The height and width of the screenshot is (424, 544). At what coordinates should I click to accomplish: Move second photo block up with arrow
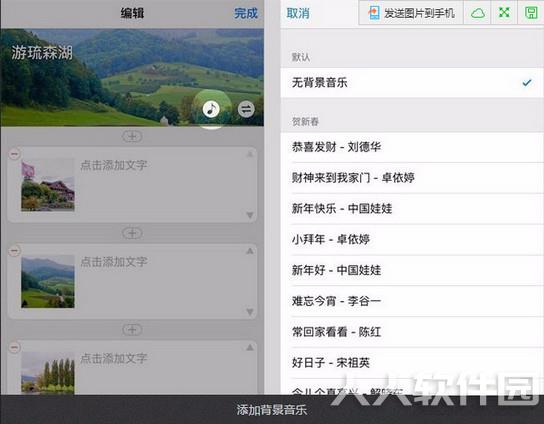pyautogui.click(x=250, y=251)
